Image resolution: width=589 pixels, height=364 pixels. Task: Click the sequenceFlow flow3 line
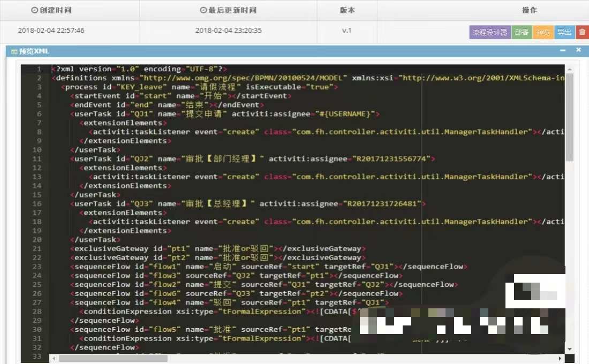[236, 276]
